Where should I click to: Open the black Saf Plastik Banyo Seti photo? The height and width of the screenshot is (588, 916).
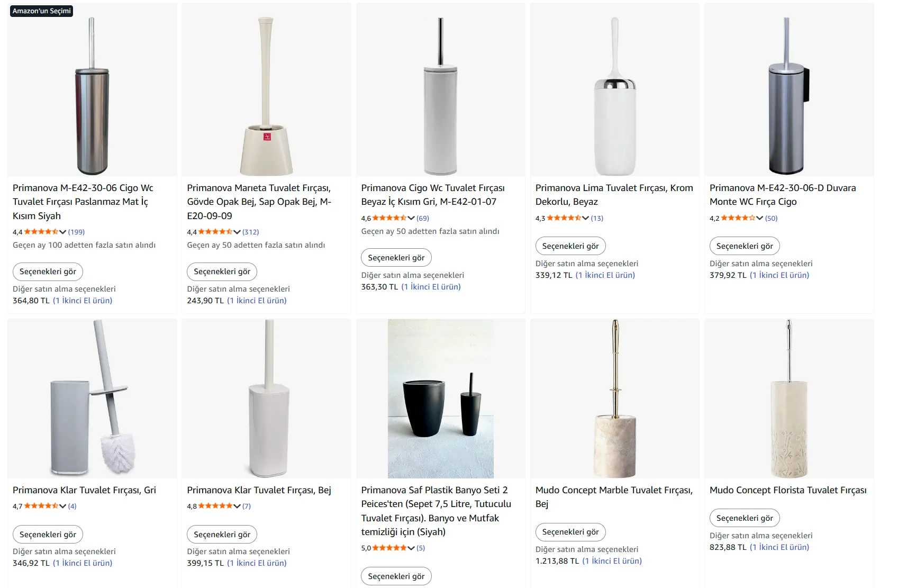coord(440,399)
